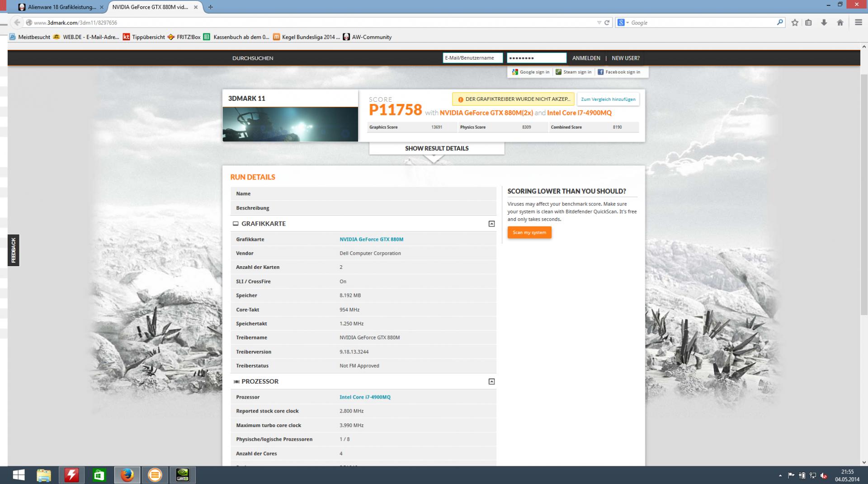This screenshot has height=484, width=868.
Task: Open a new tab with plus icon
Action: coord(210,7)
